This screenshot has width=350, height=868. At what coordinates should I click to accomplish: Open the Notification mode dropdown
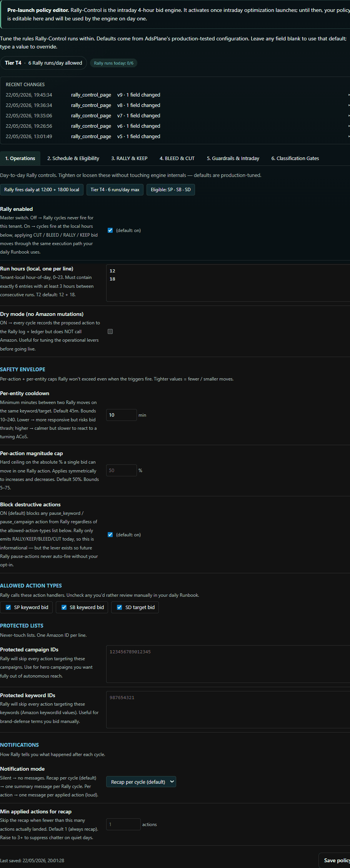coord(141,782)
